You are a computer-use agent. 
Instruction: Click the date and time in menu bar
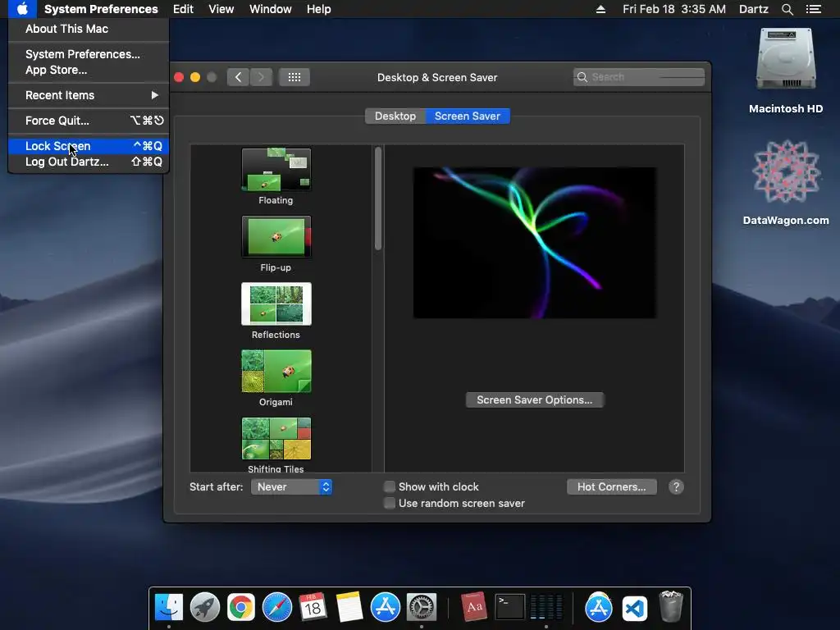point(674,9)
